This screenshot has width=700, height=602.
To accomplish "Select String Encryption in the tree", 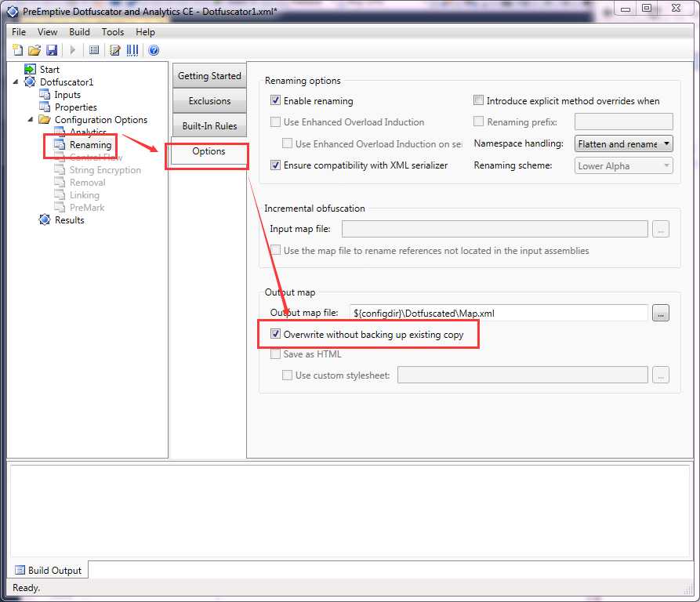I will [105, 170].
